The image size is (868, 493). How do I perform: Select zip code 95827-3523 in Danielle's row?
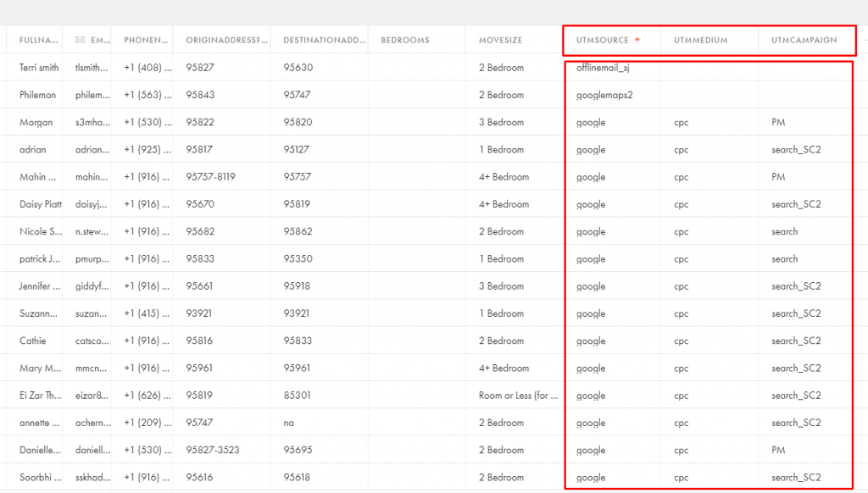tap(214, 450)
